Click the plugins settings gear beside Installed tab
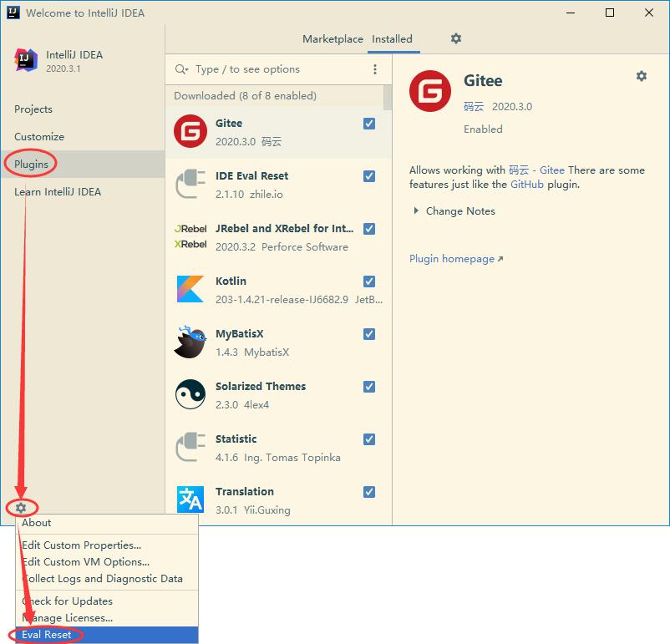670x644 pixels. pyautogui.click(x=456, y=38)
